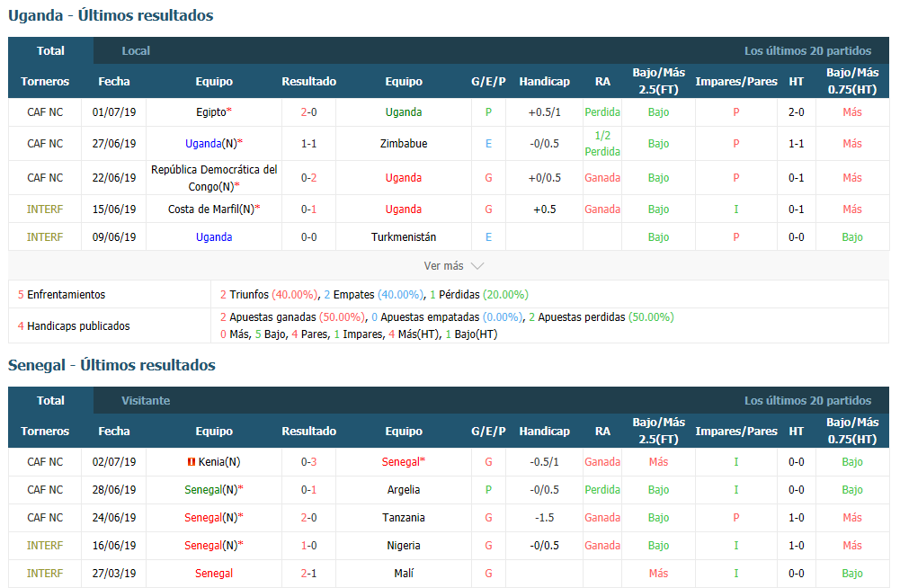900x588 pixels.
Task: Open the Turkmenistán team link
Action: click(404, 237)
